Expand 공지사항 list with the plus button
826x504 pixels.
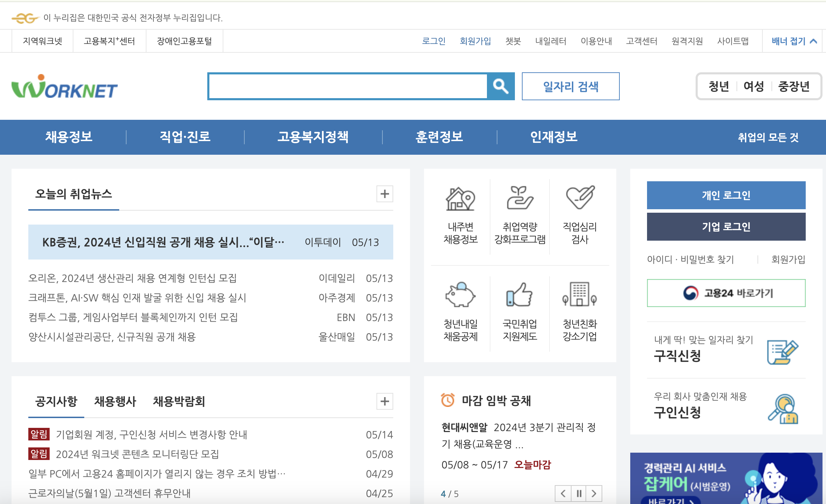coord(385,402)
